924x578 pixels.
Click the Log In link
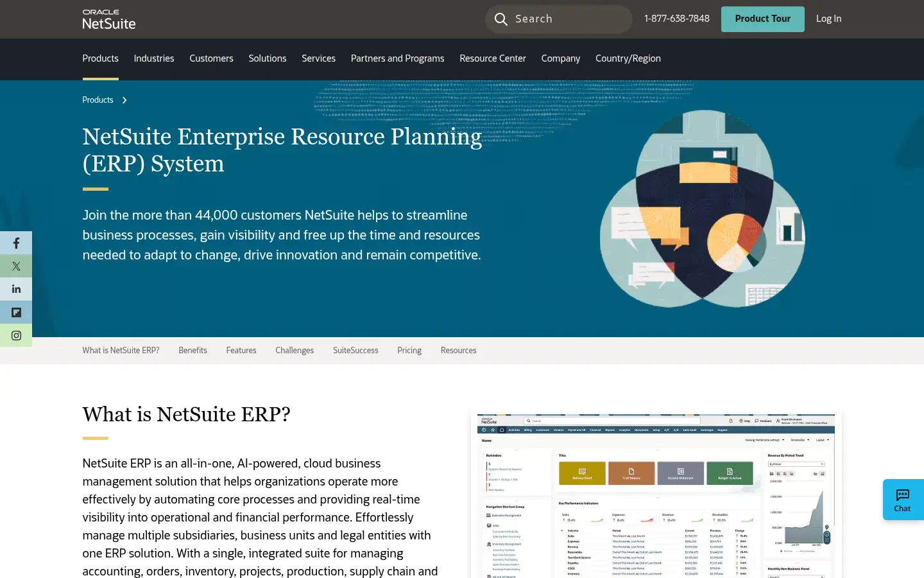pos(828,19)
